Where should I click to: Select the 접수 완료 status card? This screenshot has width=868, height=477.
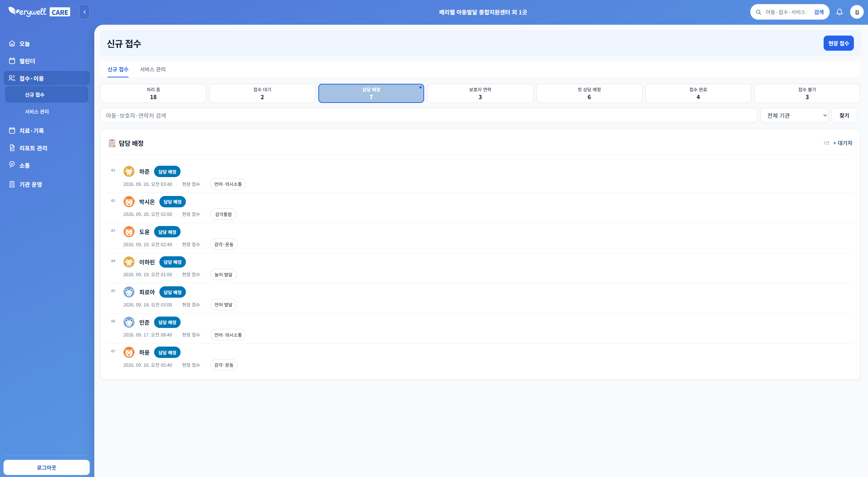(x=698, y=93)
